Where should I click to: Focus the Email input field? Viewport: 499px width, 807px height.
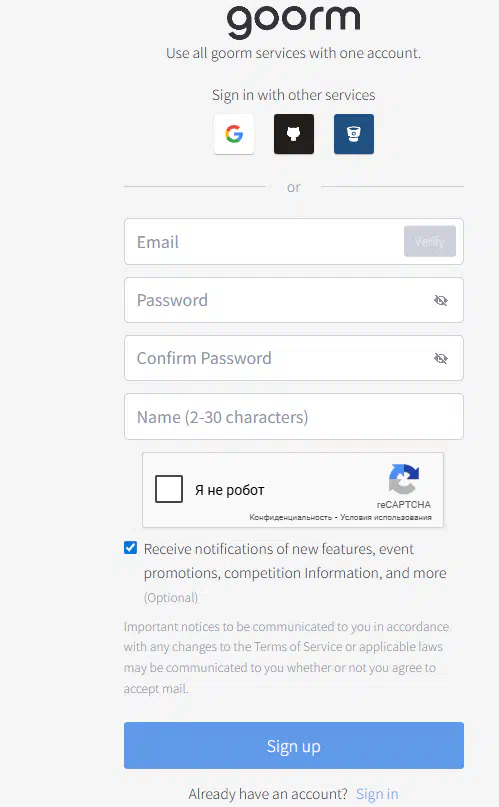264,242
